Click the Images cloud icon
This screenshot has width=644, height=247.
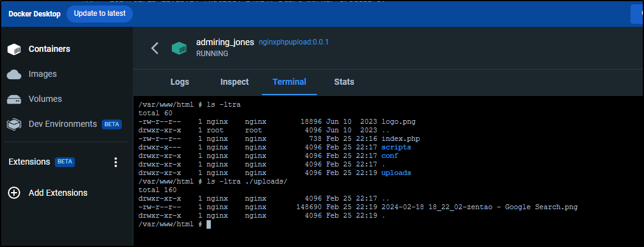pyautogui.click(x=14, y=74)
